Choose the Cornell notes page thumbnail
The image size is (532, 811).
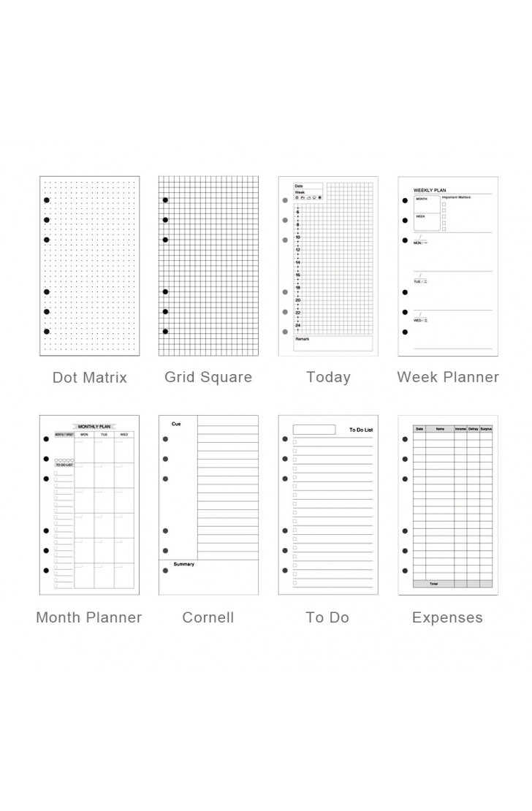tap(208, 505)
